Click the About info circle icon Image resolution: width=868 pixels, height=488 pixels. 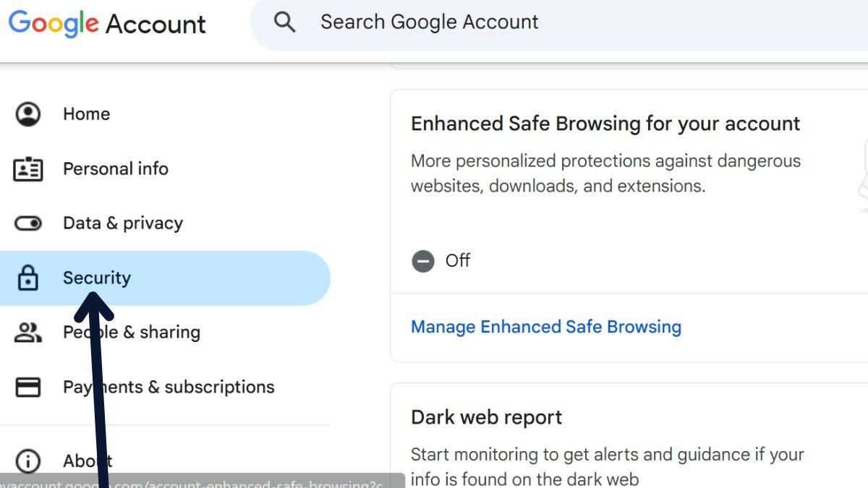click(x=28, y=461)
